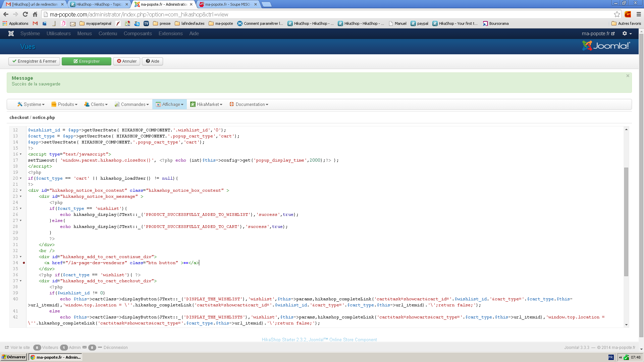Expand the Affichage dropdown menu
The height and width of the screenshot is (362, 644).
[x=170, y=105]
